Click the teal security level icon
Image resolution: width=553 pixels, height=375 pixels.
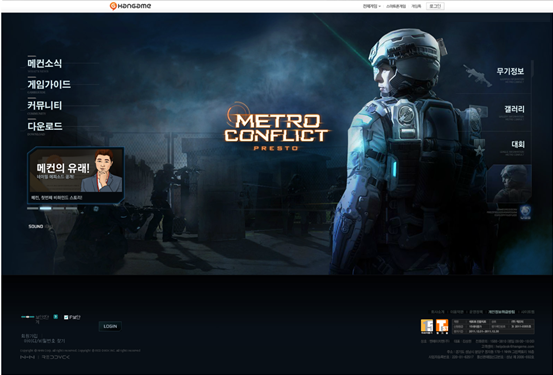pyautogui.click(x=55, y=317)
